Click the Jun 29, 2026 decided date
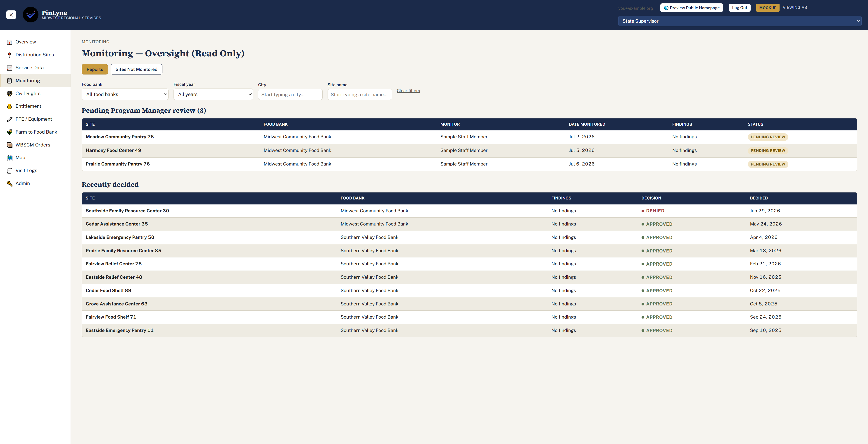The height and width of the screenshot is (444, 868). click(765, 211)
